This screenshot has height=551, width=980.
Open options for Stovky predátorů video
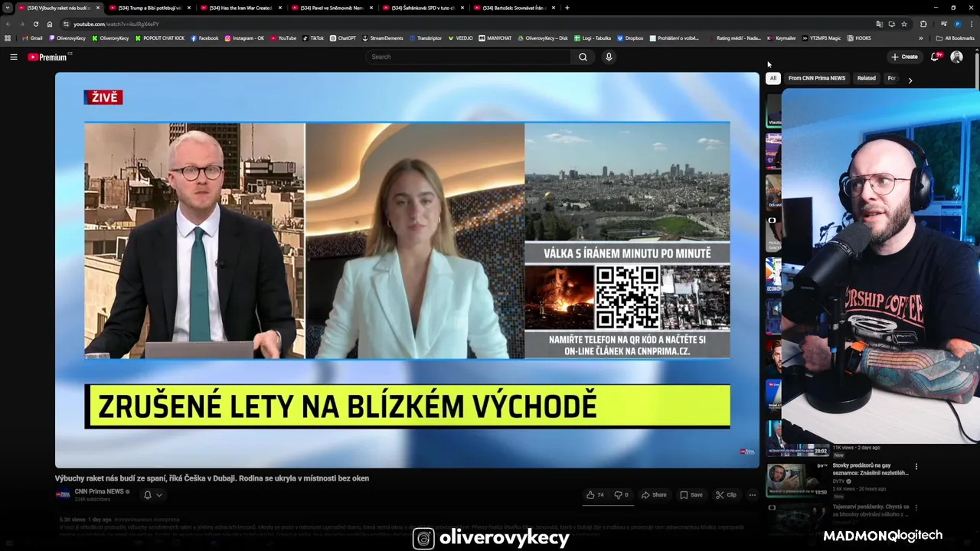coord(916,466)
